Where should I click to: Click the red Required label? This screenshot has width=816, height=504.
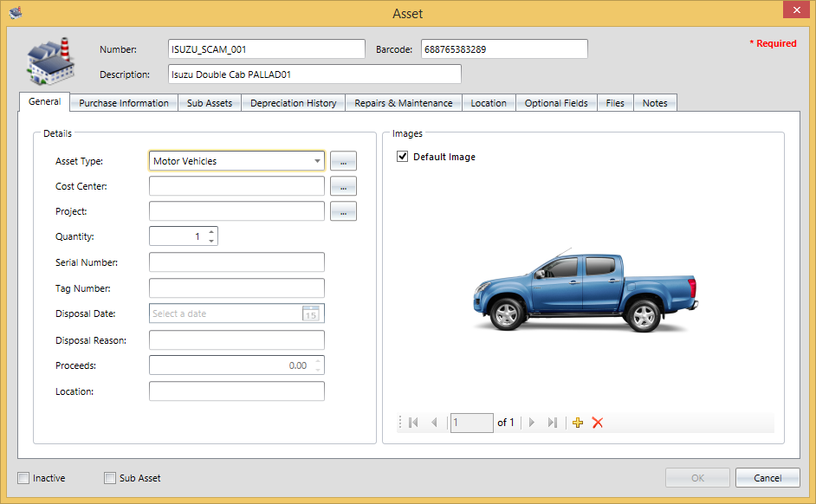click(773, 43)
